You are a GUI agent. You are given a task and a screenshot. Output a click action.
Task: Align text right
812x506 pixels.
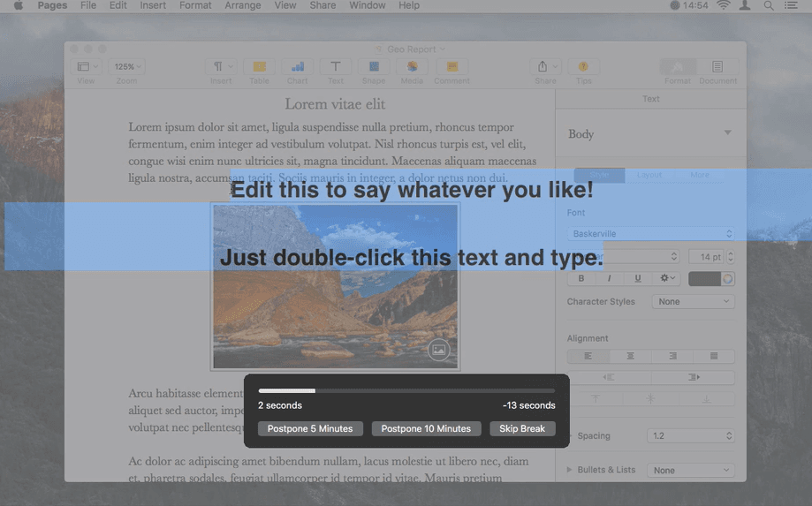pyautogui.click(x=672, y=356)
